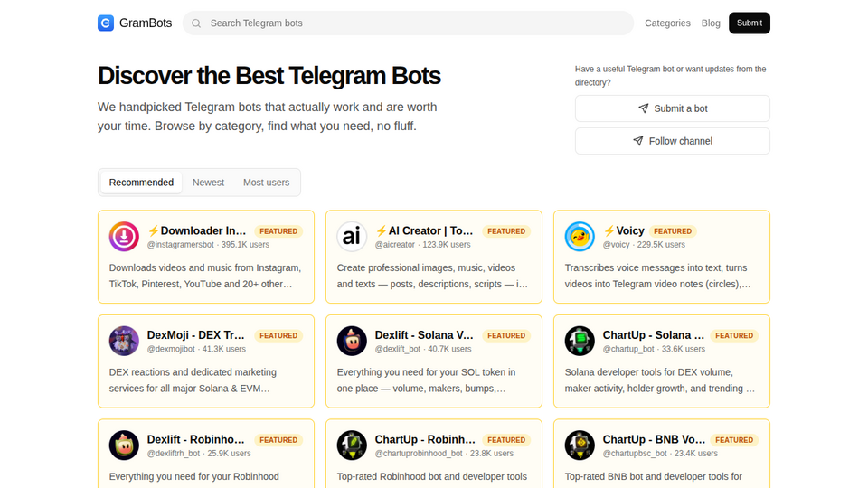Click the @dexlift_bot handle text
868x488 pixels.
[x=399, y=349]
